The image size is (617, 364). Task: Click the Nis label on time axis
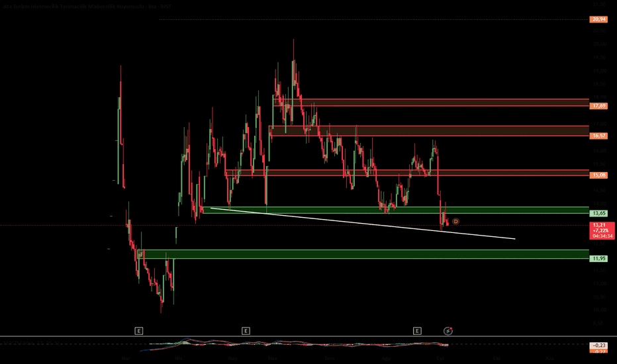[x=179, y=359]
